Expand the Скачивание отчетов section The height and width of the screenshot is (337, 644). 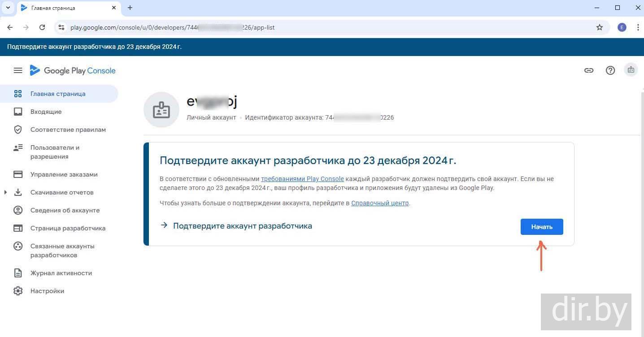5,192
